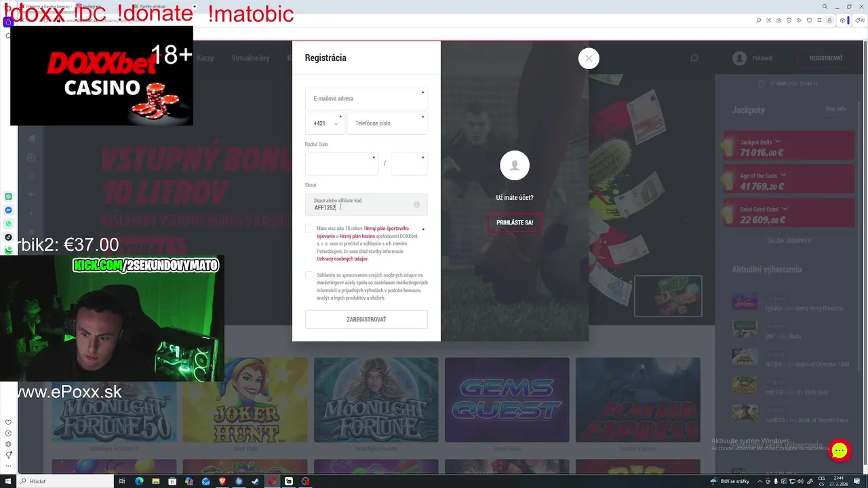Click the ĎALŠIE JACKPOTY link

(789, 241)
